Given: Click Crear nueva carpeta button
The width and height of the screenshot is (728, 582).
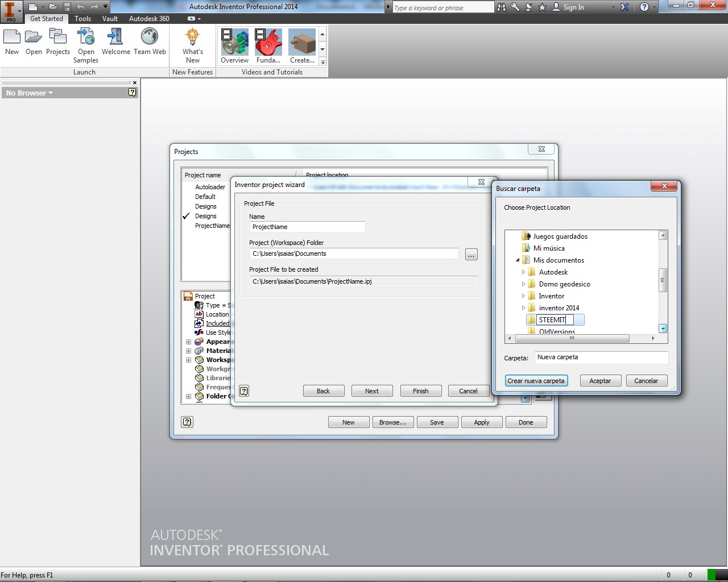Looking at the screenshot, I should pyautogui.click(x=536, y=381).
